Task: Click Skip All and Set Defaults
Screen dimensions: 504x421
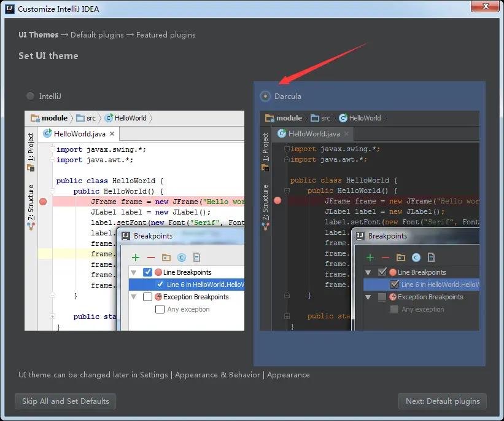Action: click(x=65, y=401)
